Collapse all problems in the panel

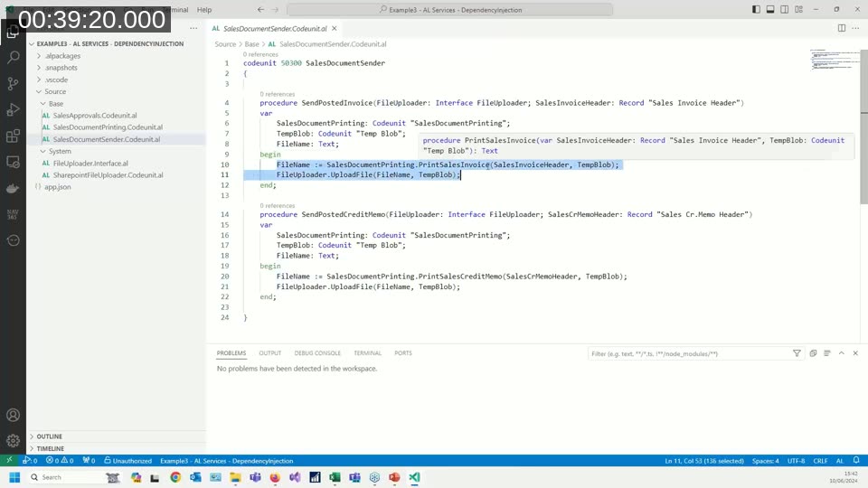(813, 353)
